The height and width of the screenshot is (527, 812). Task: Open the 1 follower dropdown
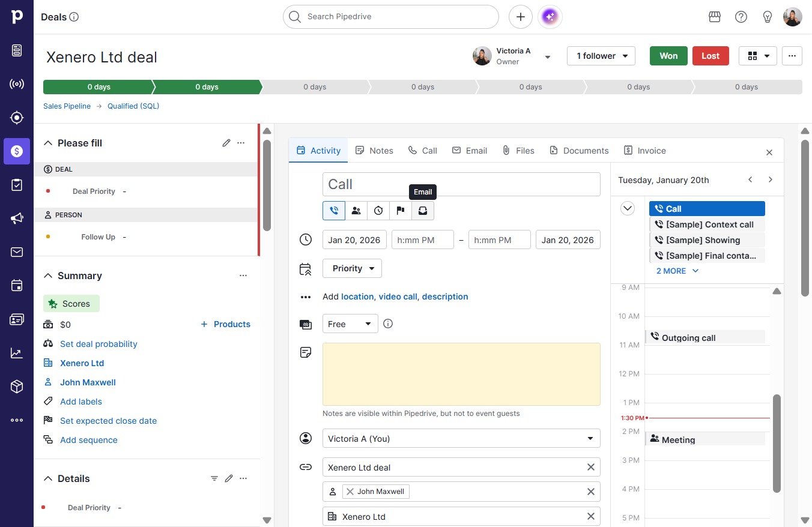pyautogui.click(x=601, y=56)
